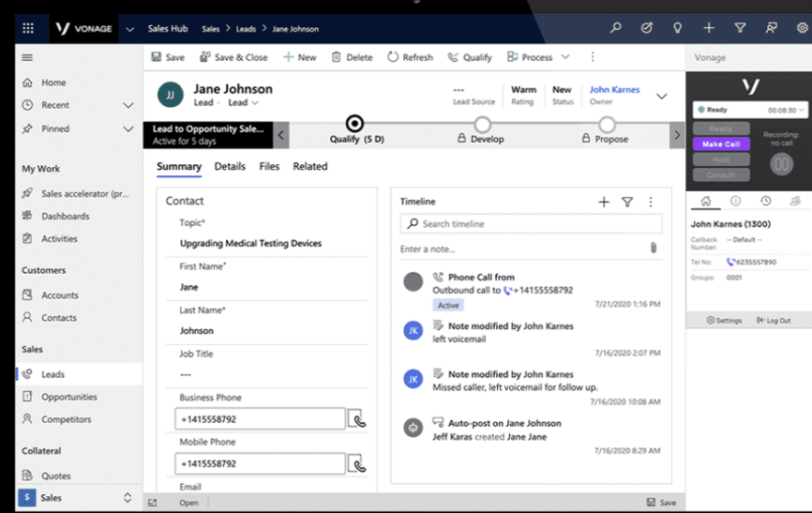This screenshot has height=513, width=812.
Task: Open the app launcher grid icon
Action: pos(28,28)
